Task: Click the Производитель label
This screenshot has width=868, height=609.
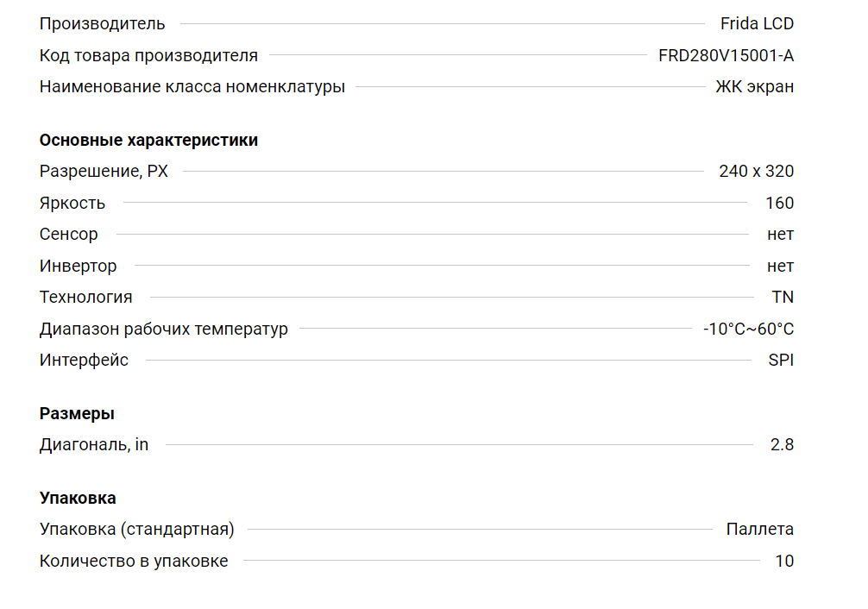Action: [102, 24]
